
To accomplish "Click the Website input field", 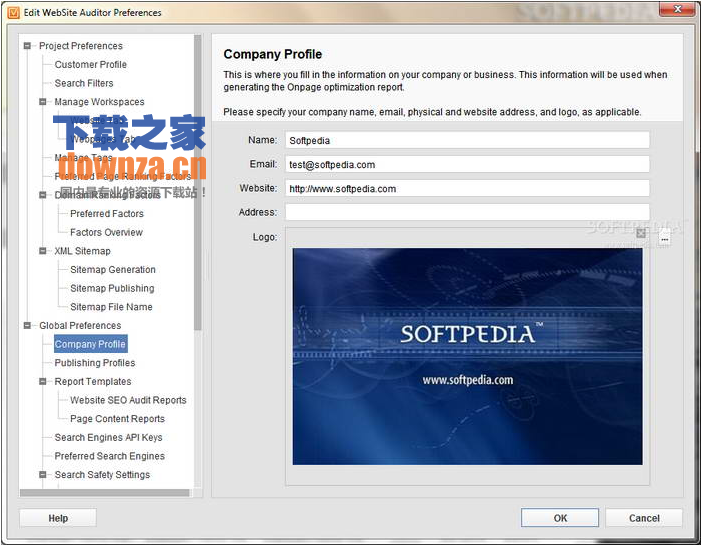I will (x=467, y=188).
